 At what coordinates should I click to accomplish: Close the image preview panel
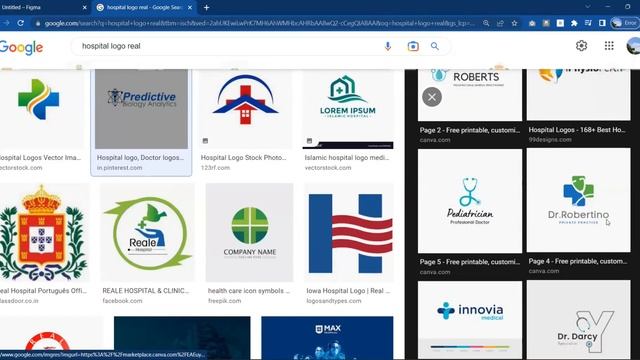click(x=432, y=97)
